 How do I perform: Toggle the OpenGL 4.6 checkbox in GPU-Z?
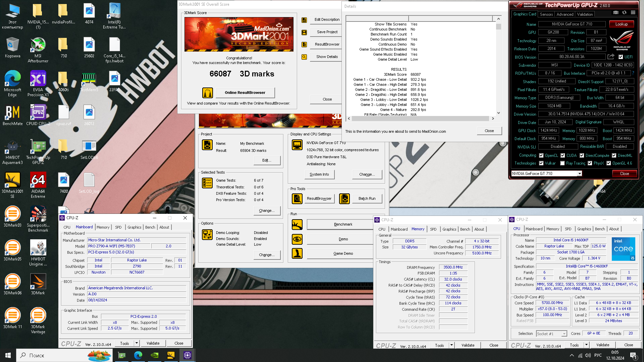(x=608, y=163)
